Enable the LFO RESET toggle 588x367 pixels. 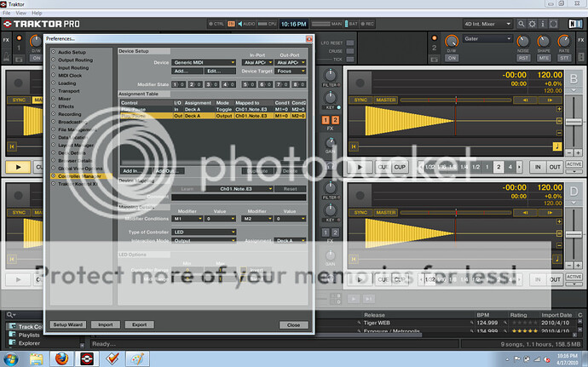tap(350, 43)
